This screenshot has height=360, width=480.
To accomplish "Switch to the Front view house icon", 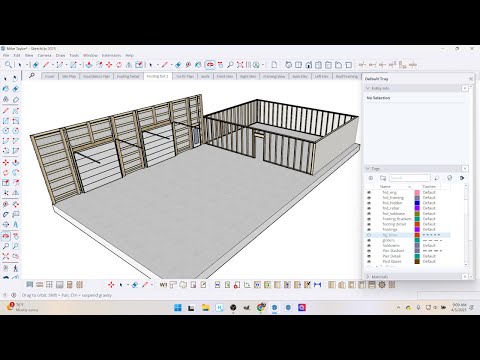I will [x=309, y=65].
